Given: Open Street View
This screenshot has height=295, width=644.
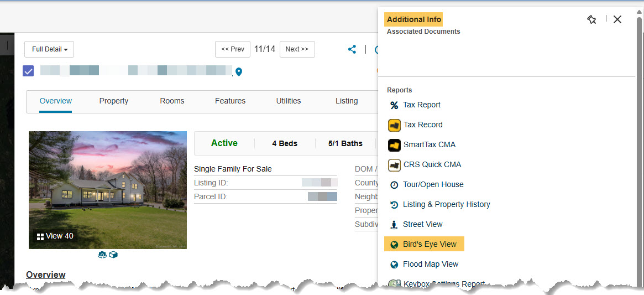Looking at the screenshot, I should pos(423,224).
